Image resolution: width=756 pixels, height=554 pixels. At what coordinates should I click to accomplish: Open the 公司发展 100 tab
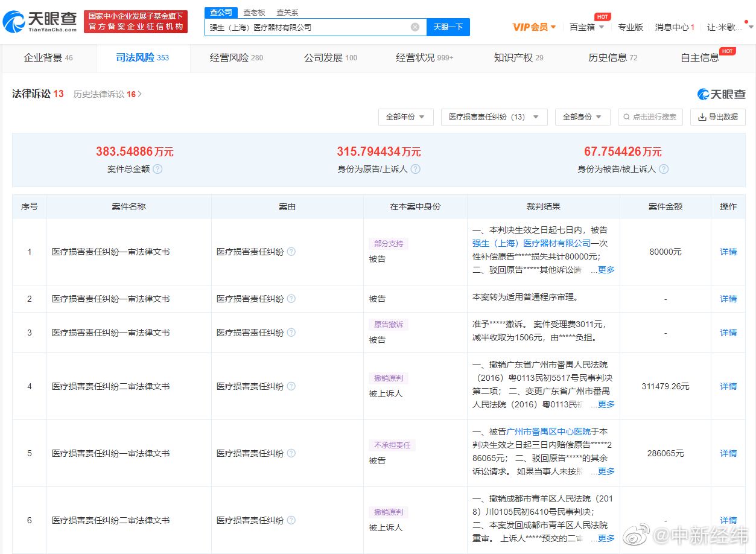coord(331,58)
